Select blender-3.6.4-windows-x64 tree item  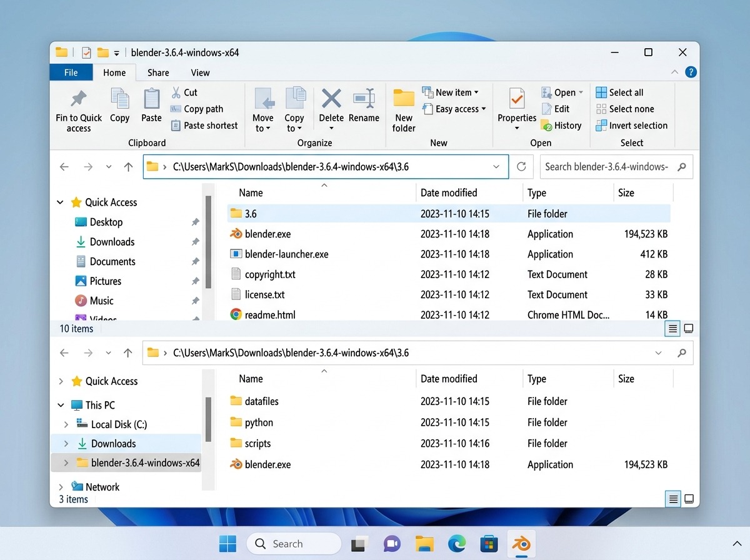pos(126,463)
